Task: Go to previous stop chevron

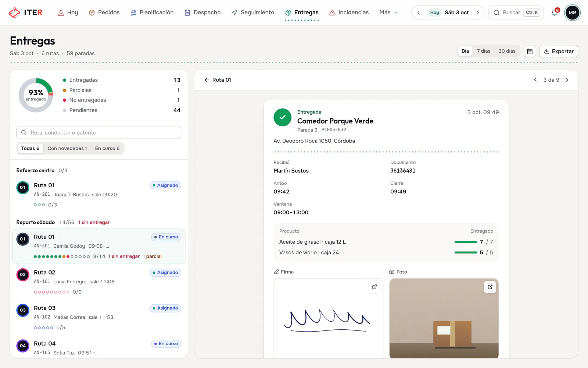Action: (535, 80)
